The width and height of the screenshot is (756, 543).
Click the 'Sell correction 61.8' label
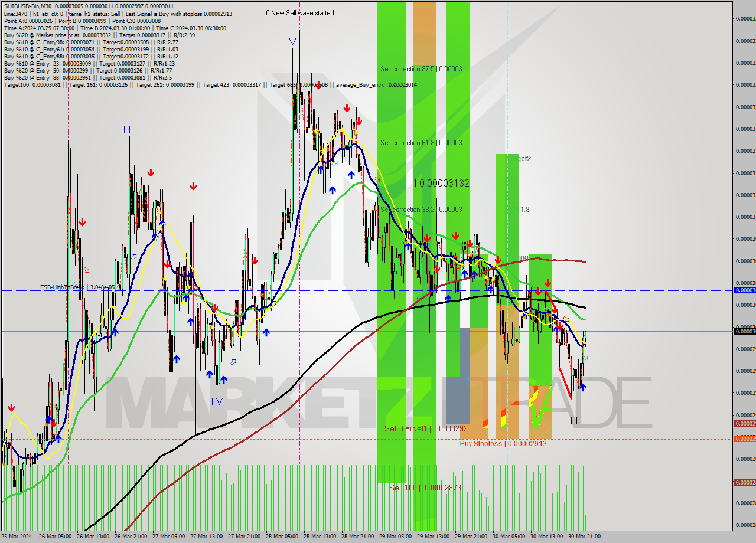(x=421, y=143)
